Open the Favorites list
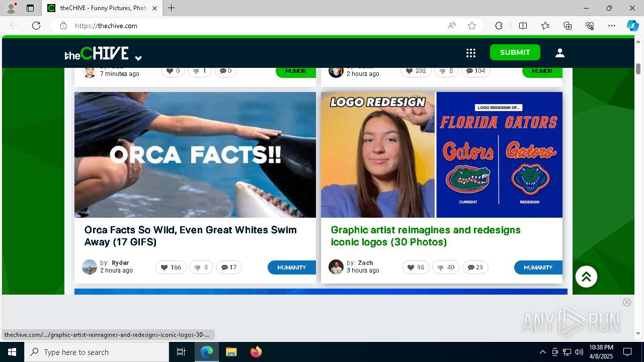 [x=545, y=26]
